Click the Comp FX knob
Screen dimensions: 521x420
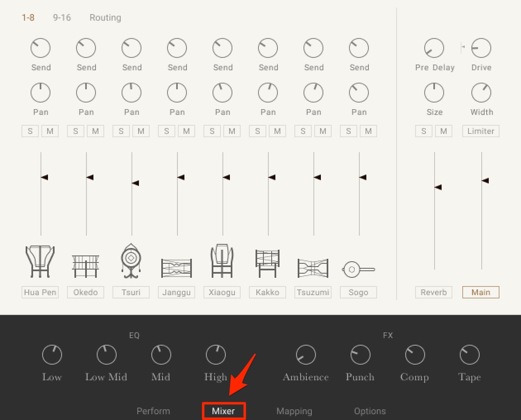point(415,355)
